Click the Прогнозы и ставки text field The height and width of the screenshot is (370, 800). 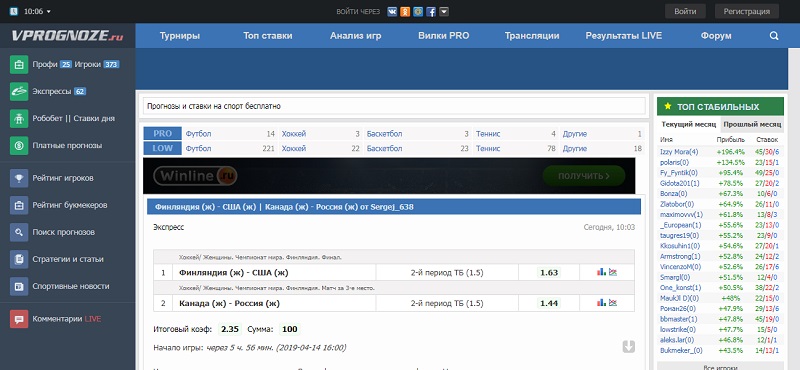[x=394, y=106]
